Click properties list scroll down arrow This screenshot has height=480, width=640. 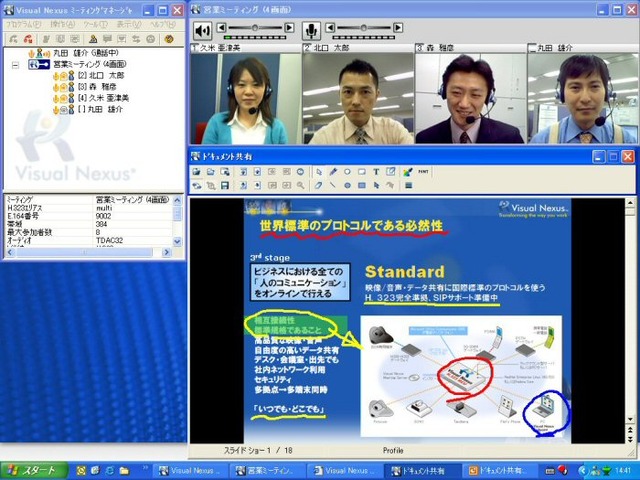click(177, 242)
